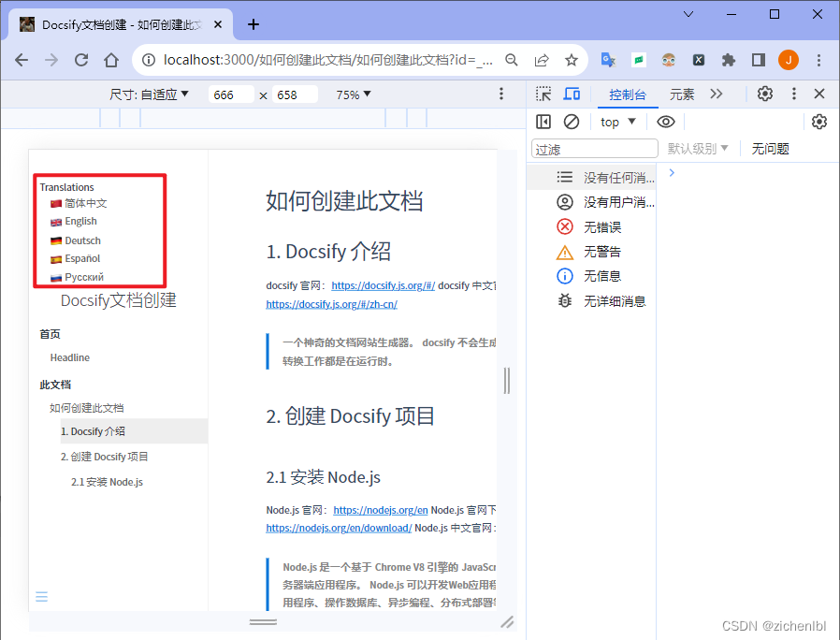Open the tab search chevron in title bar
The width and height of the screenshot is (840, 640).
point(688,14)
